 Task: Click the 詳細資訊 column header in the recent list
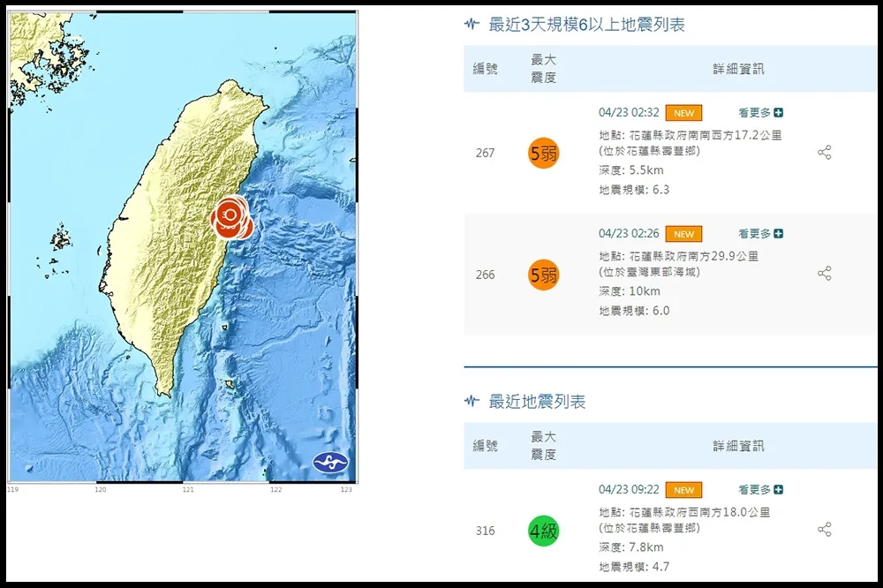pyautogui.click(x=738, y=446)
